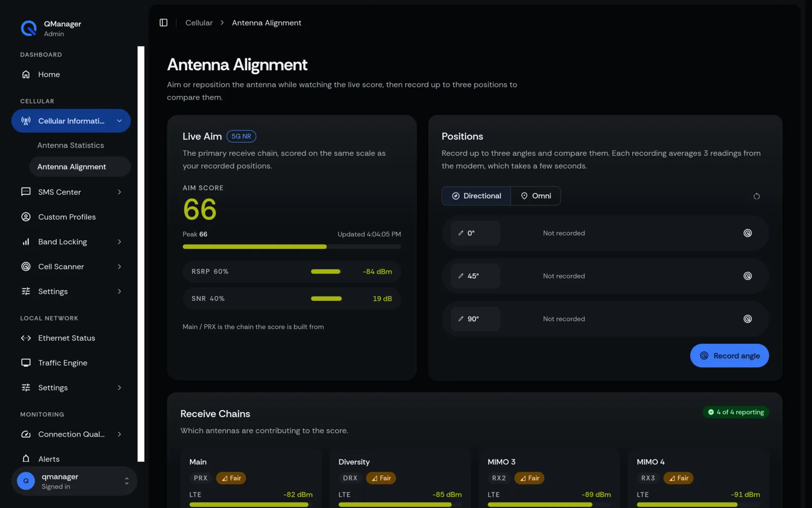Viewport: 812px width, 508px height.
Task: Edit the 90° angle label
Action: point(476,319)
